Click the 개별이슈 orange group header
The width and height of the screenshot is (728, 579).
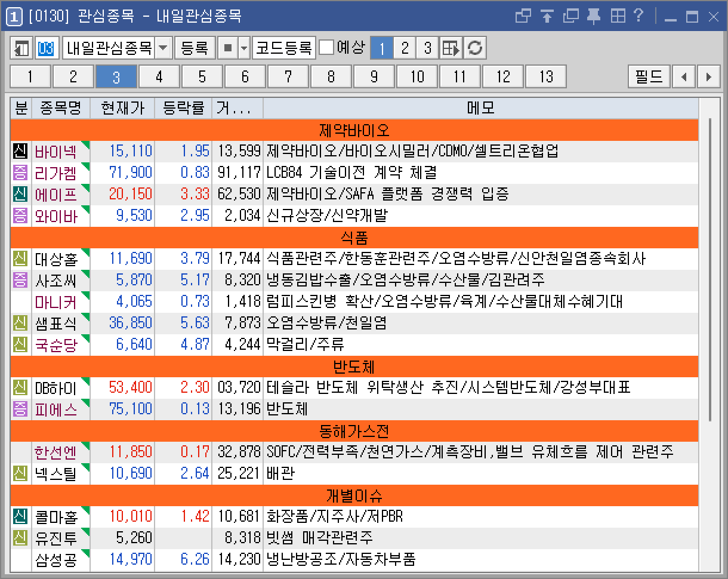(x=354, y=495)
